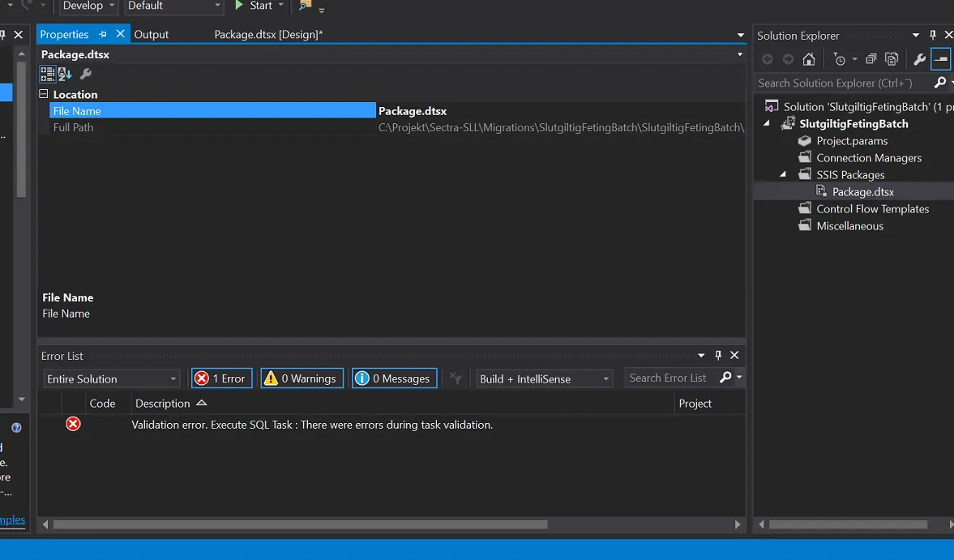
Task: Collapse the SSIS Packages folder
Action: coord(784,174)
